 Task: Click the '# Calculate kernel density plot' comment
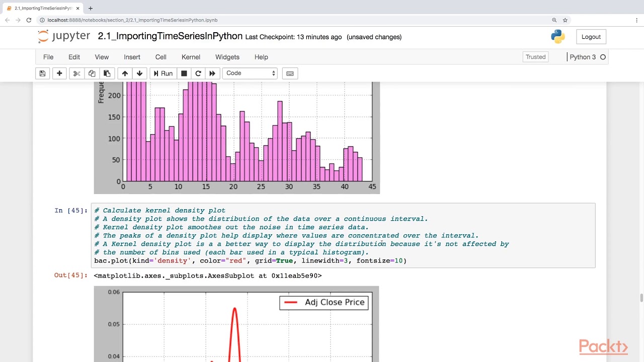pos(159,210)
